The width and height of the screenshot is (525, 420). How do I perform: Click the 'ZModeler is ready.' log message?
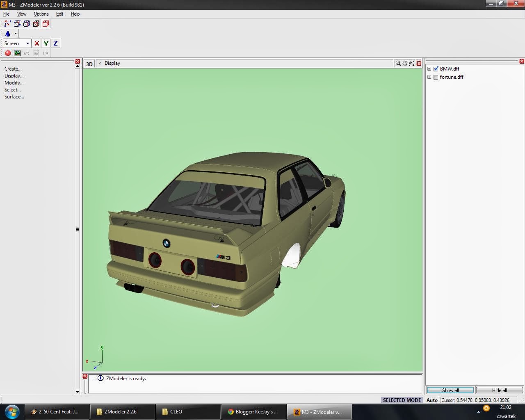[x=126, y=379]
